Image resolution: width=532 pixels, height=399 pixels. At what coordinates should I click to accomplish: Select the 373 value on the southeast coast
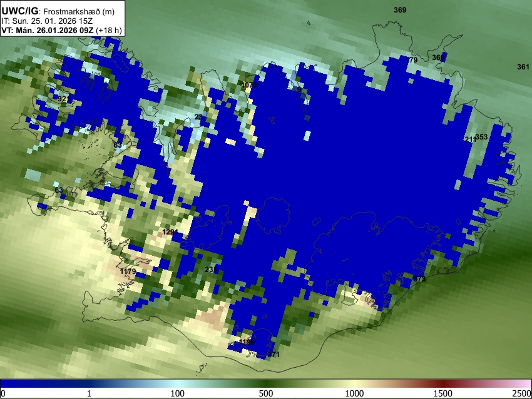(x=419, y=279)
